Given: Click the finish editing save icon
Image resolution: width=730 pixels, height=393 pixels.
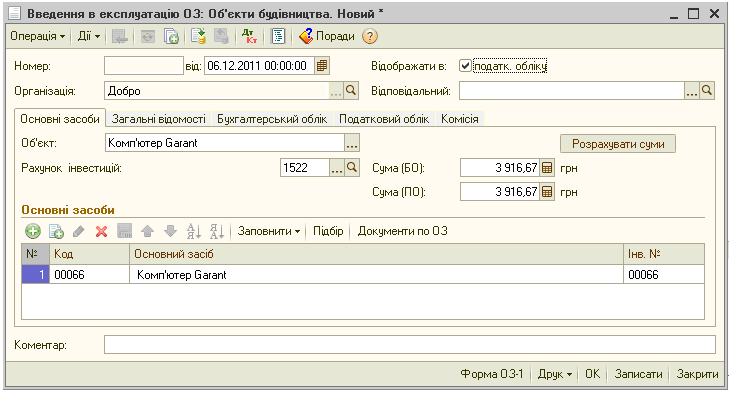Looking at the screenshot, I should (x=124, y=231).
